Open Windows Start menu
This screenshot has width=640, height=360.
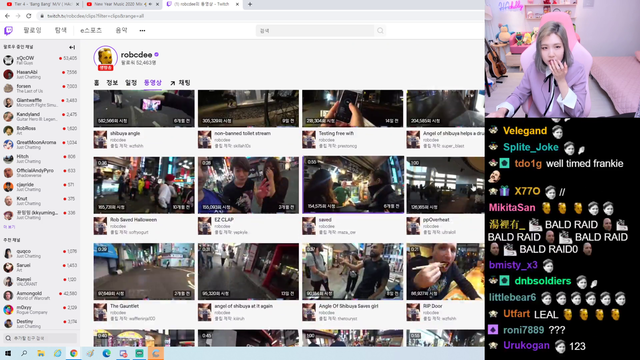[8, 353]
